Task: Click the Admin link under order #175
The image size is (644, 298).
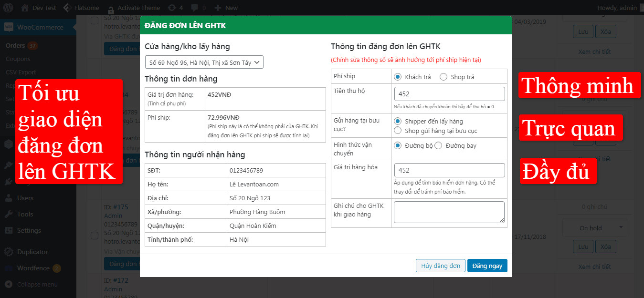Action: (113, 216)
